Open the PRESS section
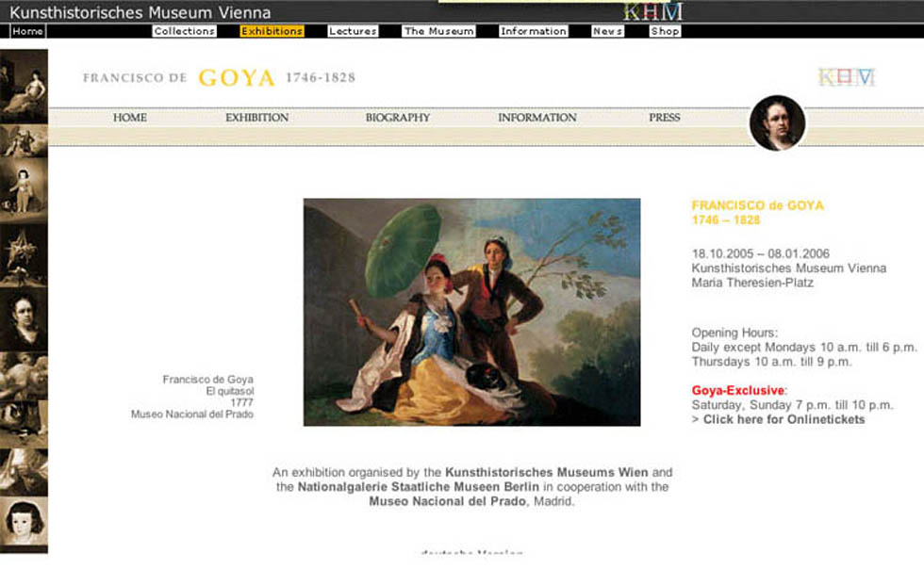Screen dimensions: 924x569 point(665,117)
